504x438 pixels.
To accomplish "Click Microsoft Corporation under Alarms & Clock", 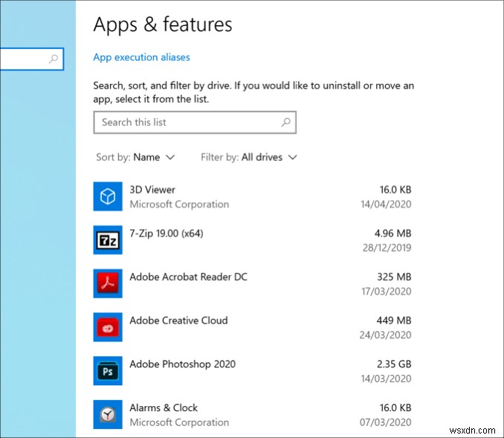I will click(x=179, y=422).
